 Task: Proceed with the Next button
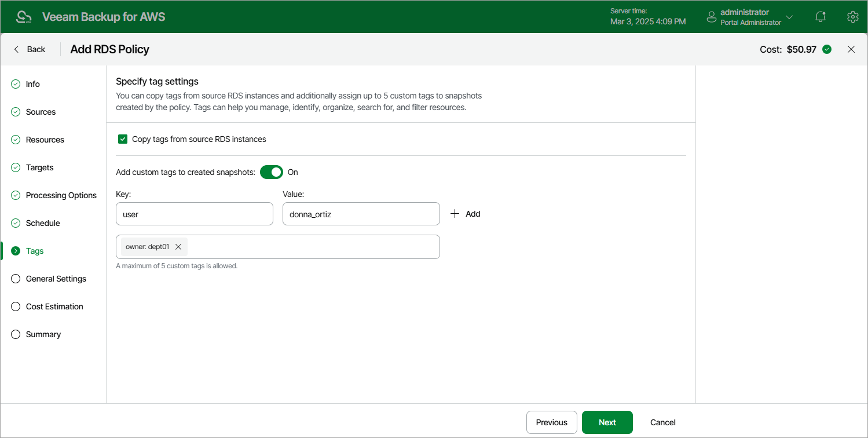point(607,422)
